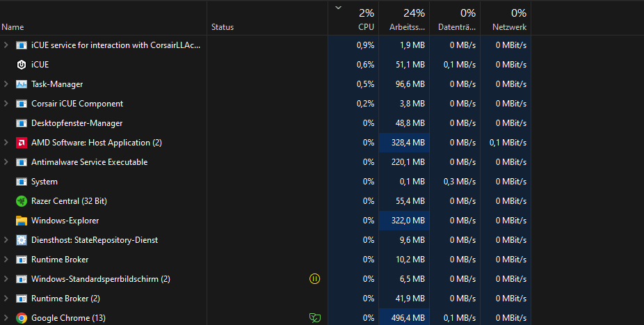Sort processes by Name column
The width and height of the screenshot is (644, 325).
[103, 18]
